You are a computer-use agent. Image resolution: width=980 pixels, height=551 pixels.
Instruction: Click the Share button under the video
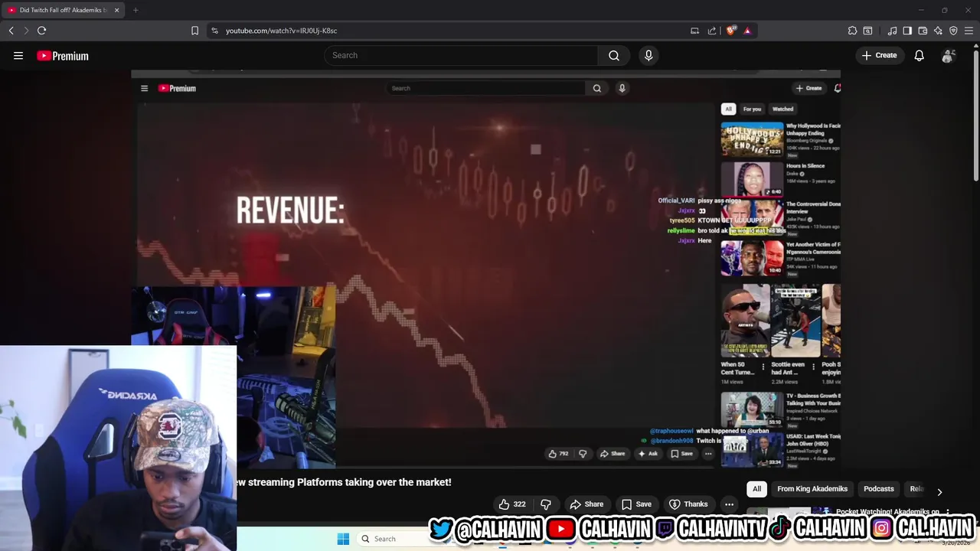pyautogui.click(x=586, y=504)
